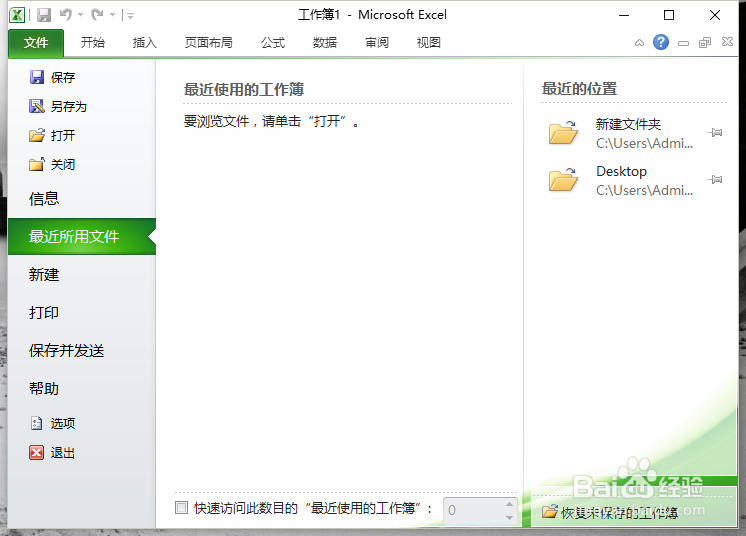The width and height of the screenshot is (746, 536).
Task: Click the Desktop folder icon
Action: (x=563, y=179)
